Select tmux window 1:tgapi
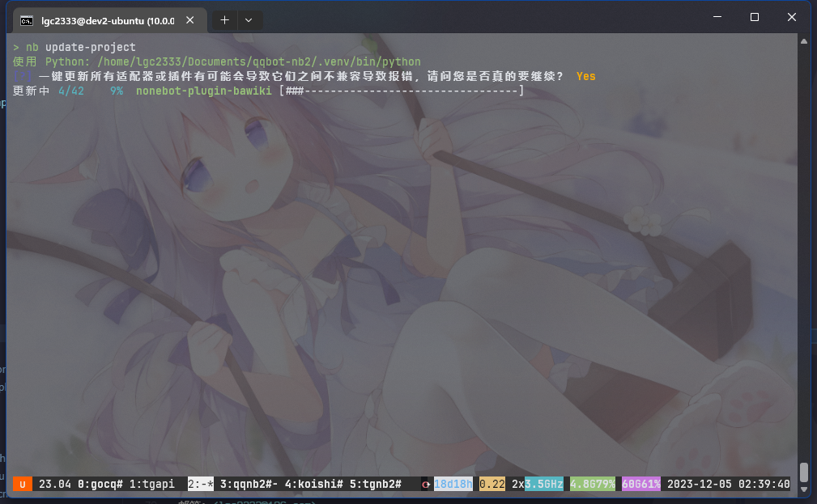The image size is (817, 504). tap(151, 485)
